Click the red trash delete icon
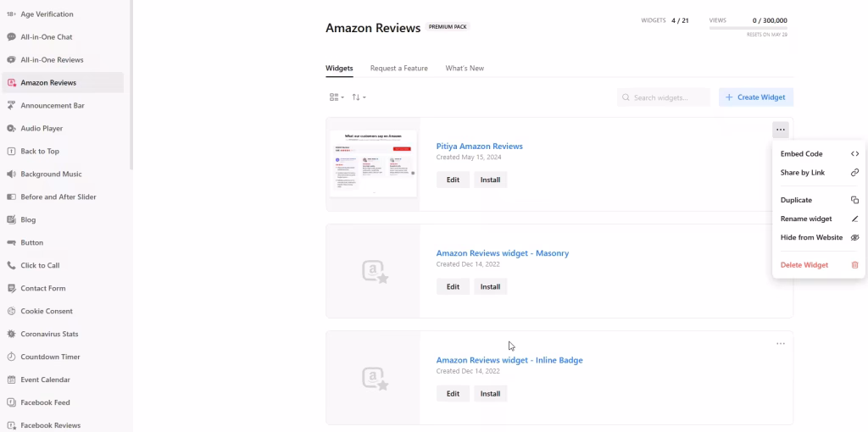Viewport: 868px width, 432px height. [854, 265]
